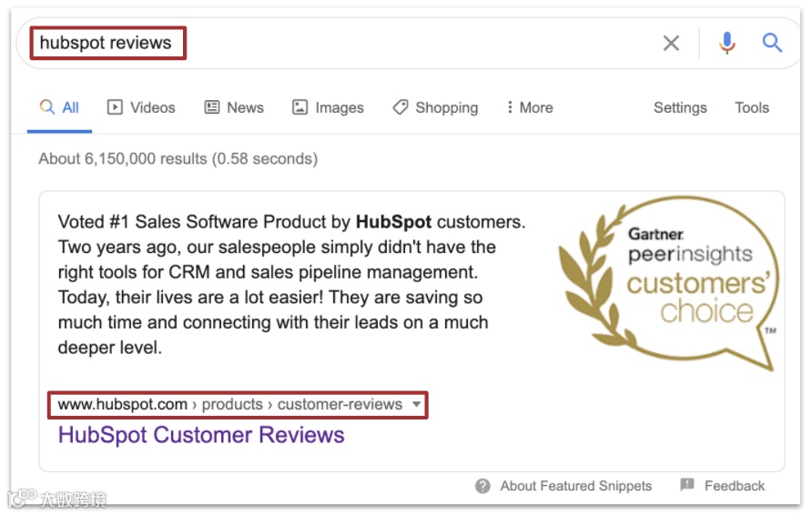Open the Gartner peer insights badge image
The width and height of the screenshot is (812, 515).
click(x=668, y=283)
